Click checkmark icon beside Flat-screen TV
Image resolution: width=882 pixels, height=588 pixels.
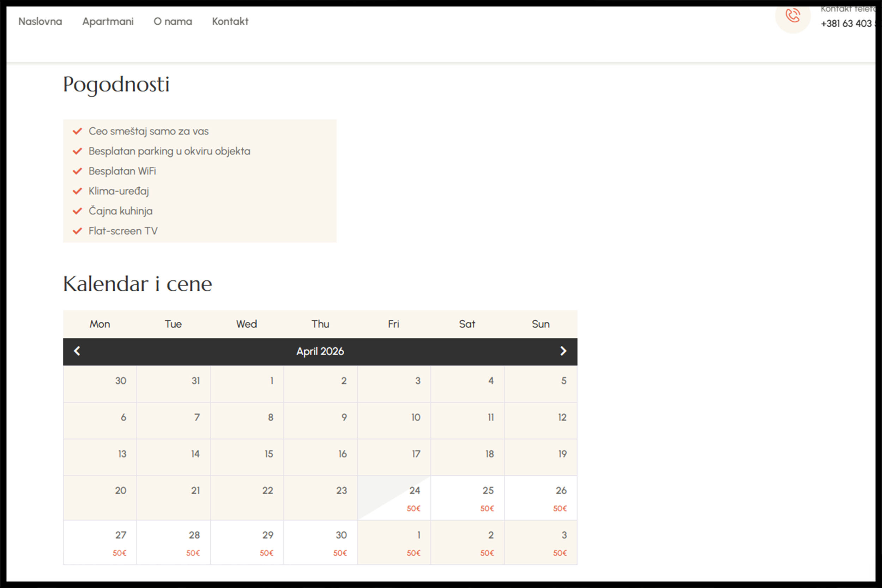[x=77, y=231]
